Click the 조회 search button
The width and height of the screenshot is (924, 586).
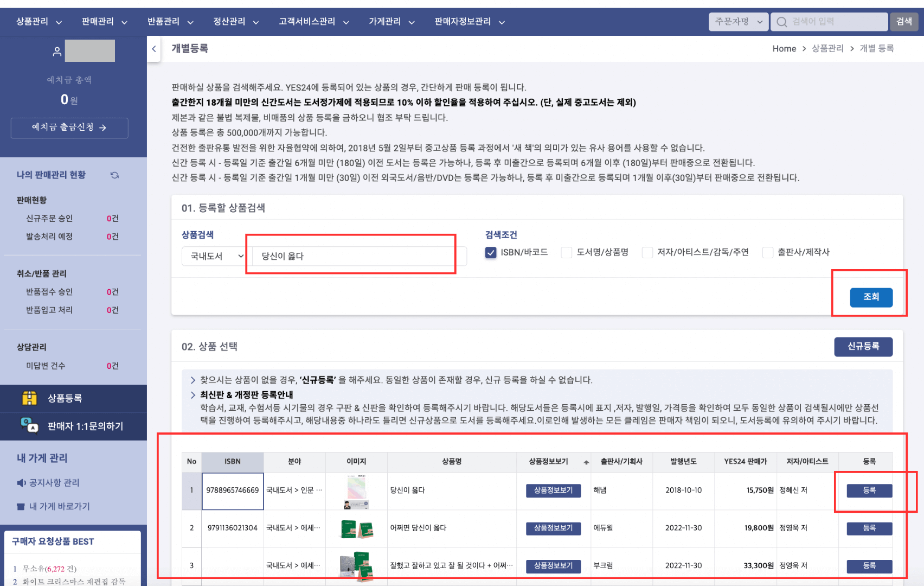(x=871, y=297)
